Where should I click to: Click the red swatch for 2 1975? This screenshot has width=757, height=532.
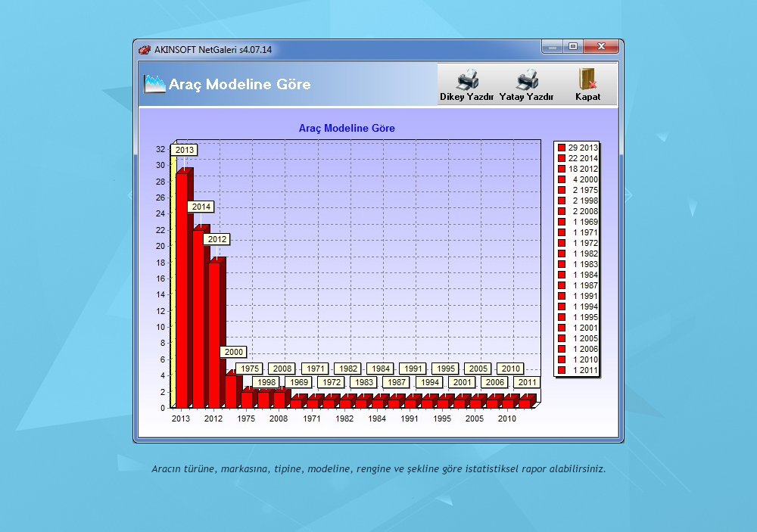[562, 190]
